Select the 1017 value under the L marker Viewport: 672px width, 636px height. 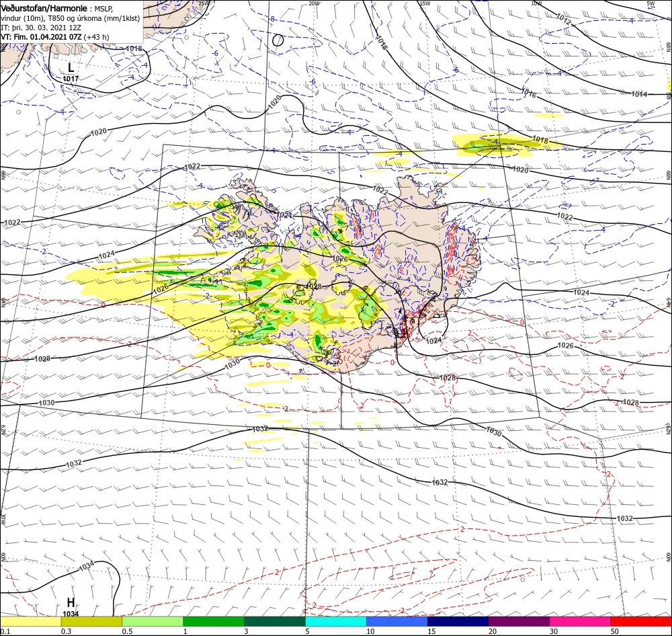[x=71, y=79]
